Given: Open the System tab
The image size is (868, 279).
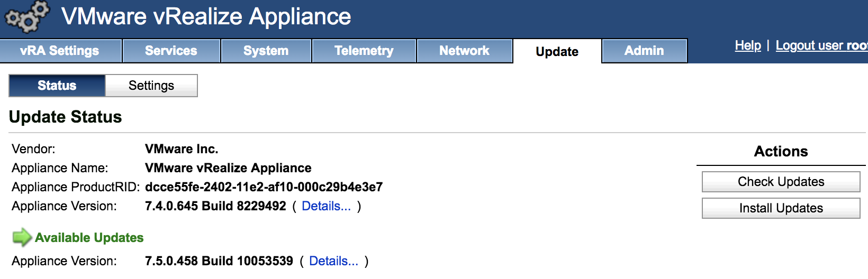Looking at the screenshot, I should coord(266,51).
